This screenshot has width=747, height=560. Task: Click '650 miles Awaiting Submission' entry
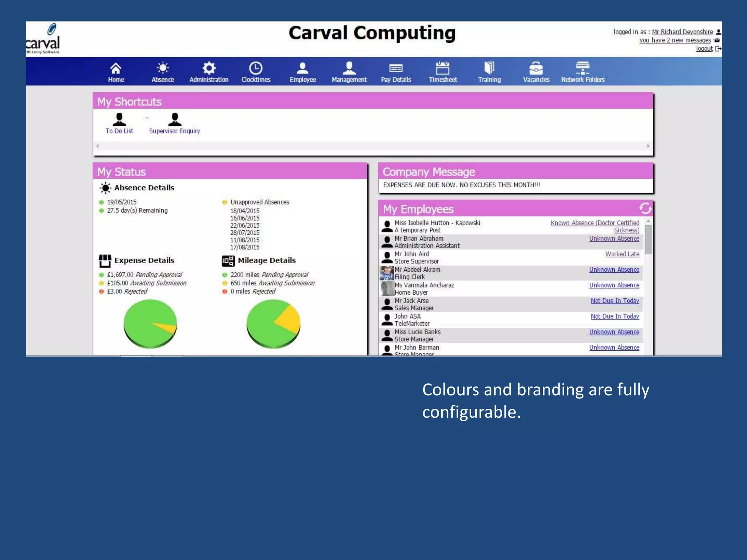tap(272, 283)
